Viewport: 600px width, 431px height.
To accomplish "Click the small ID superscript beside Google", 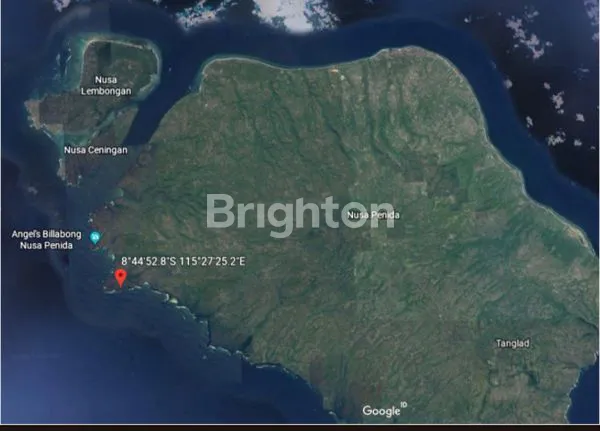I will 403,405.
